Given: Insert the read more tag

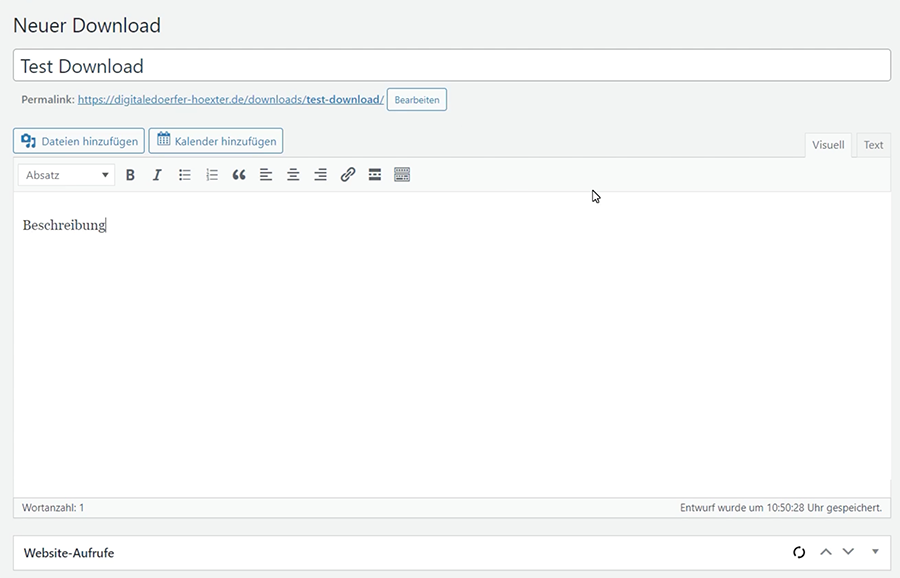Looking at the screenshot, I should point(375,175).
